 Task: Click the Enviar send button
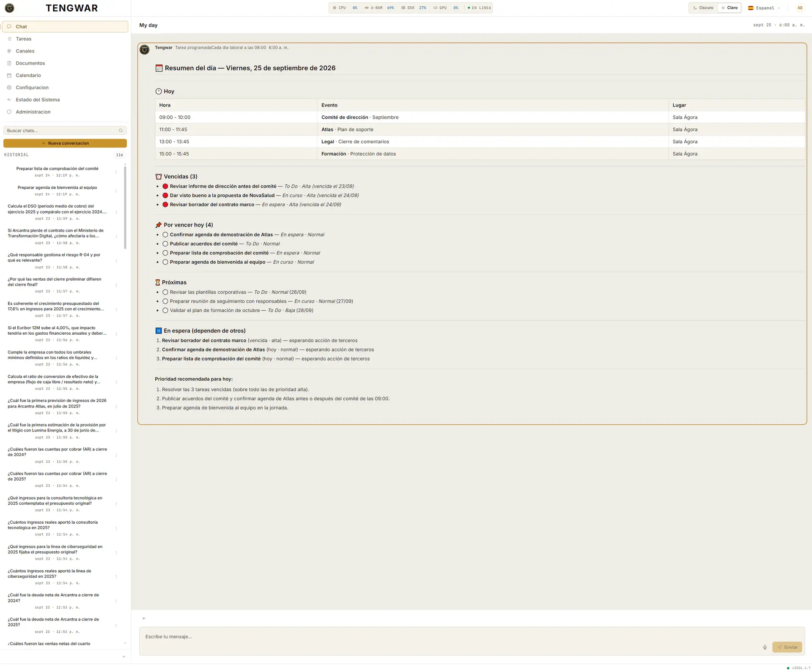click(787, 647)
